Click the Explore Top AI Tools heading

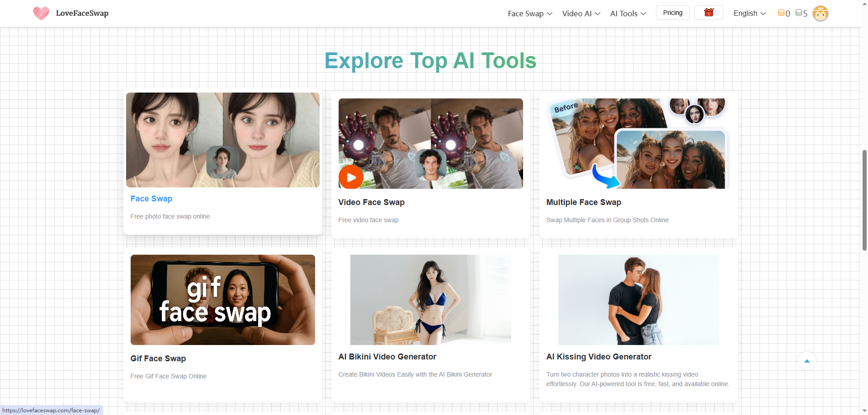click(430, 61)
